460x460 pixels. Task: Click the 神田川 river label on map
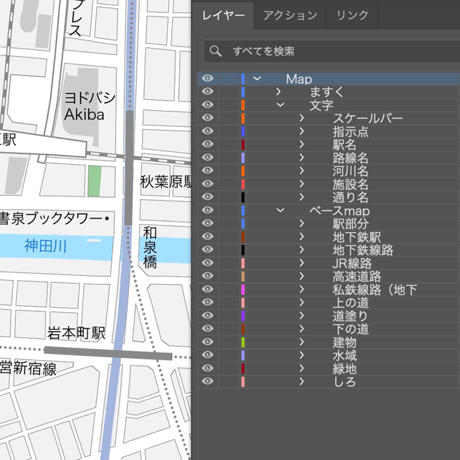[45, 246]
